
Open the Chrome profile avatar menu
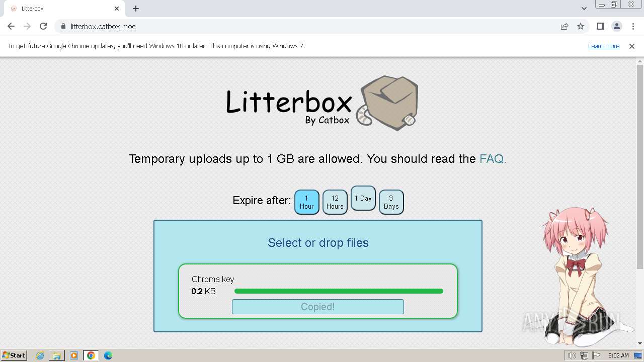click(616, 26)
